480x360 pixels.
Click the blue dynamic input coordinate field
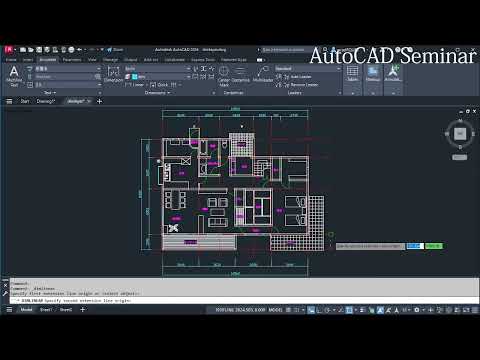pyautogui.click(x=415, y=246)
